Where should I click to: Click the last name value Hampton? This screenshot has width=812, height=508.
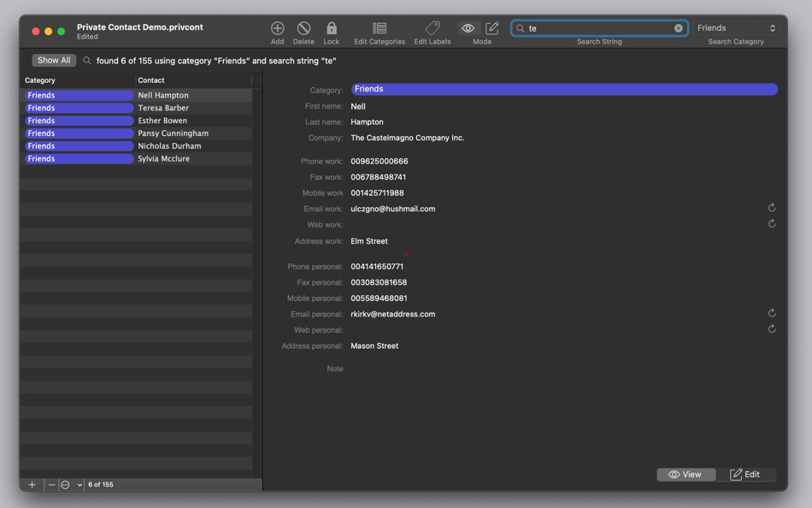click(367, 122)
